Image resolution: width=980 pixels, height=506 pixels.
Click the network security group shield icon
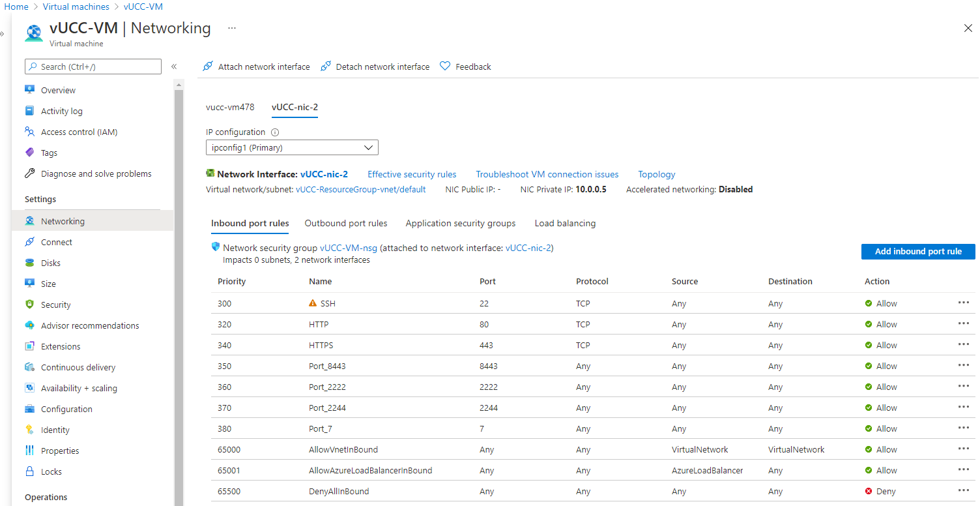216,247
